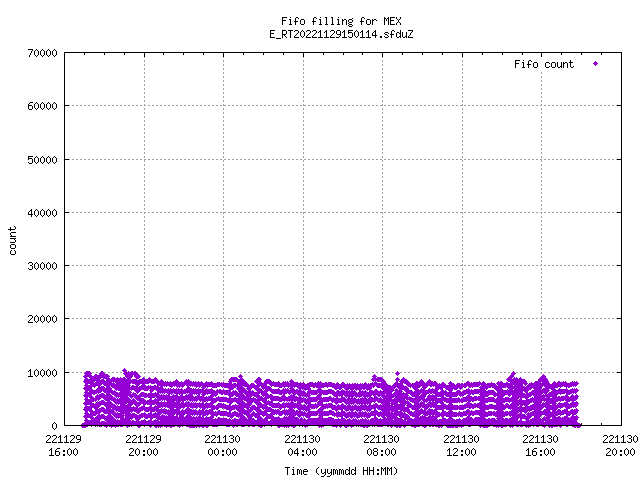Click the y-axis label 'count'
Screen dimensions: 640x480
pyautogui.click(x=13, y=241)
